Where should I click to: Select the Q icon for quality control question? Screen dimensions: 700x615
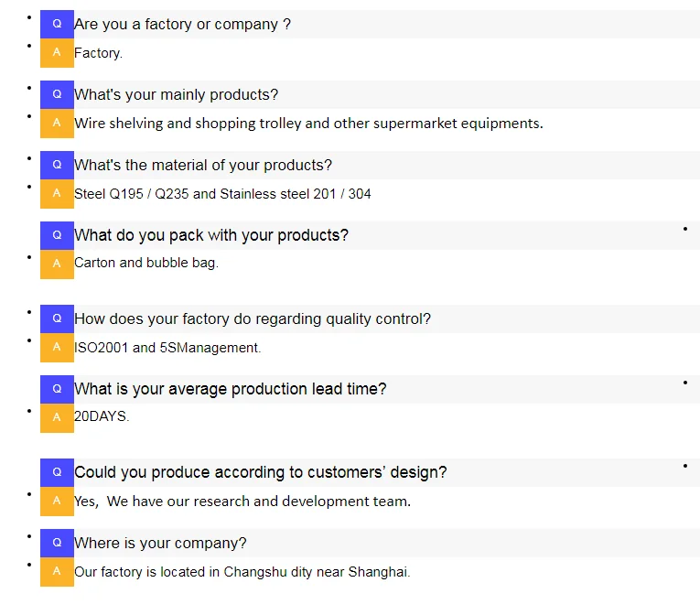click(57, 318)
